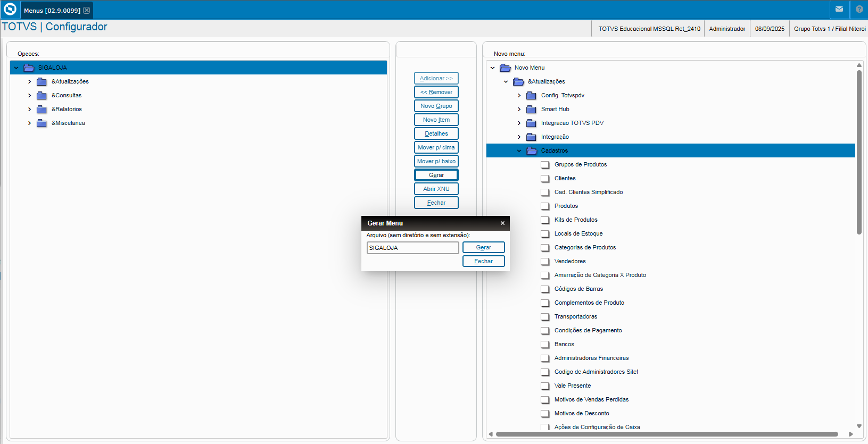Click the &Atualizações folder icon in Novo menu
This screenshot has width=868, height=444.
[518, 81]
